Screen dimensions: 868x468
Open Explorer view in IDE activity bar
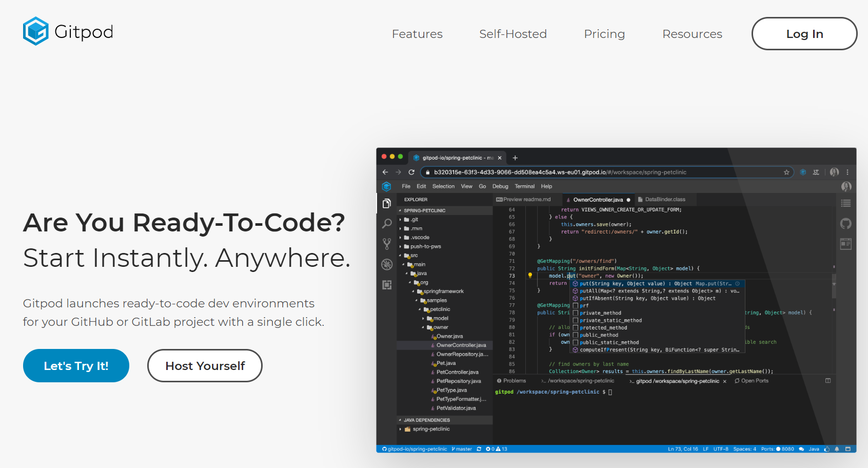pos(387,204)
